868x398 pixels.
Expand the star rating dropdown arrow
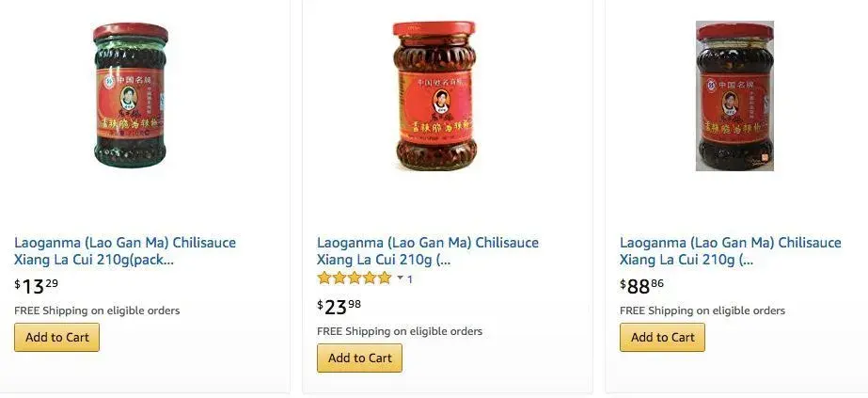401,278
